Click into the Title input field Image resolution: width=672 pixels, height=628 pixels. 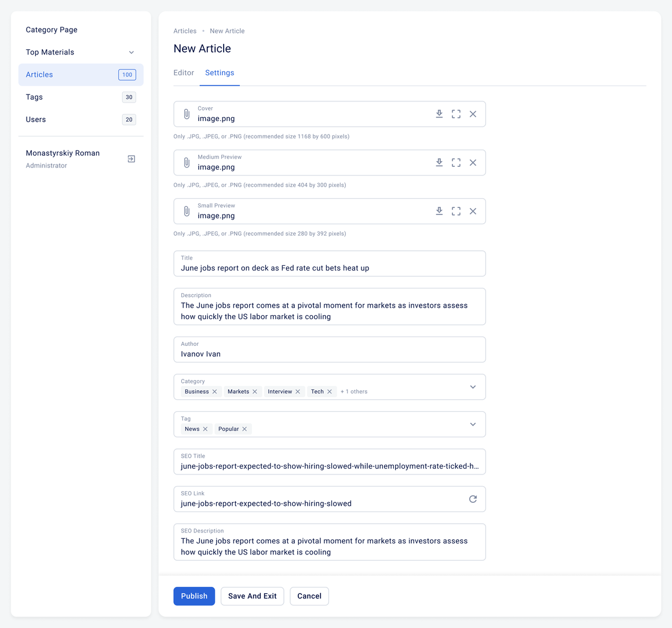tap(330, 264)
